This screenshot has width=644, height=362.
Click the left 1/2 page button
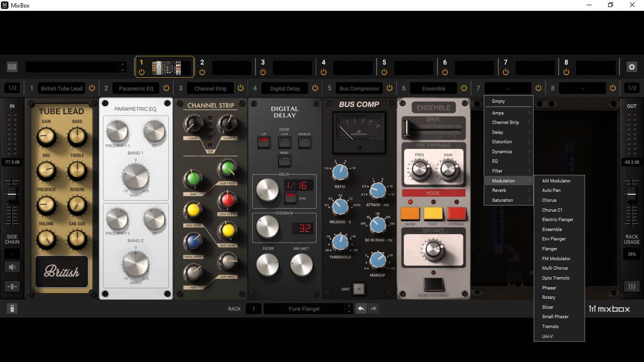(x=12, y=88)
